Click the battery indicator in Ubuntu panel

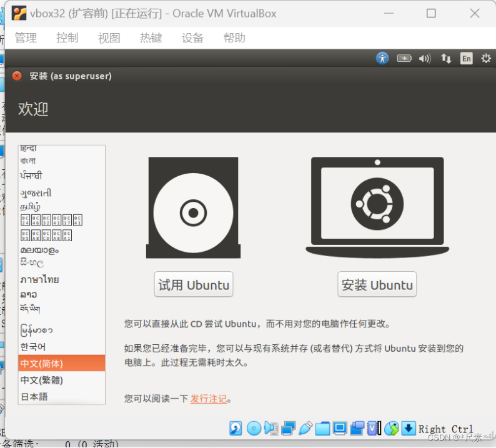tap(404, 58)
